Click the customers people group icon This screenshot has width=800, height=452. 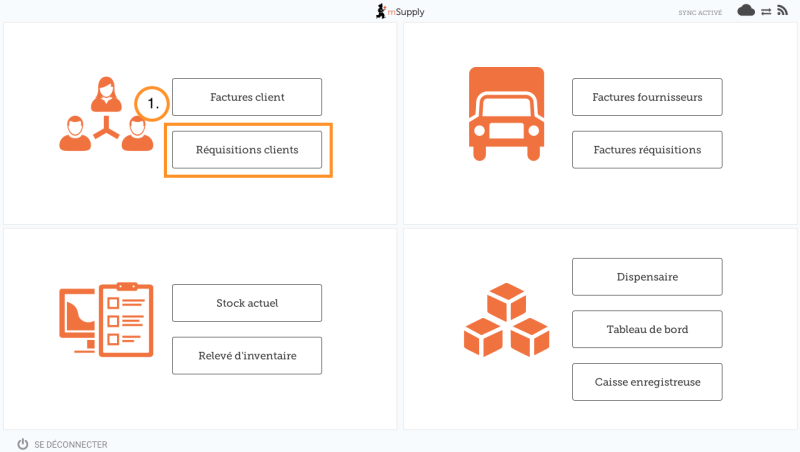point(105,116)
